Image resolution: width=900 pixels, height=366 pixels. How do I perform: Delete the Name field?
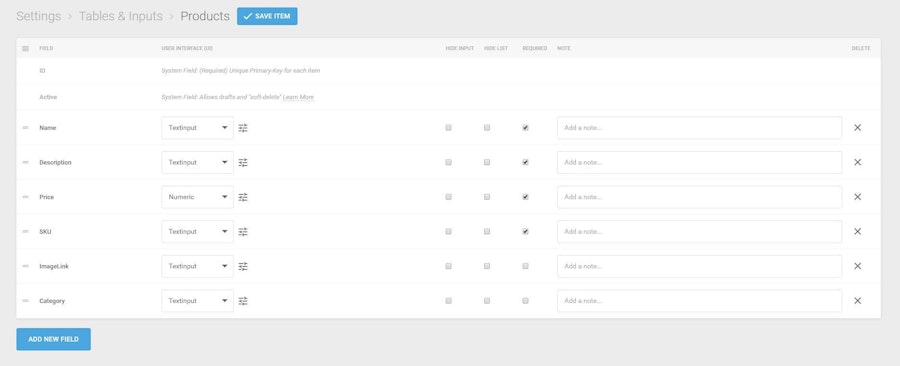pyautogui.click(x=858, y=128)
